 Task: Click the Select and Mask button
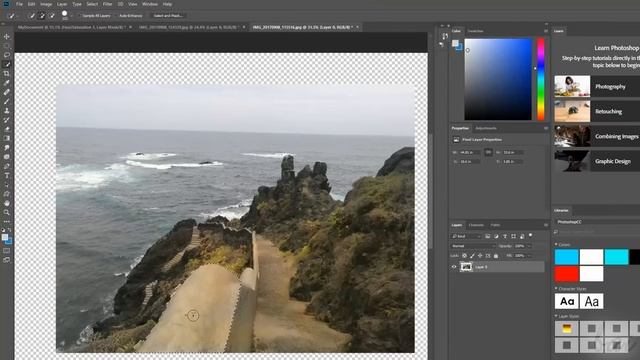[x=168, y=16]
